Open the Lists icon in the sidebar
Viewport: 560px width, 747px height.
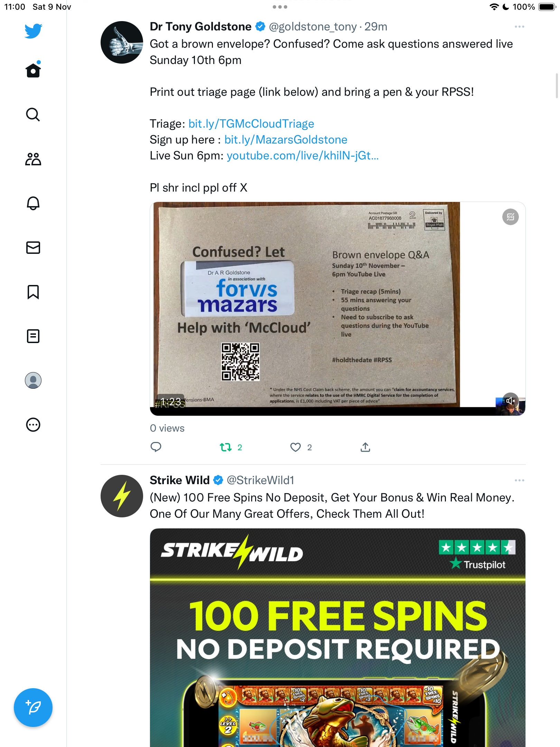coord(33,336)
